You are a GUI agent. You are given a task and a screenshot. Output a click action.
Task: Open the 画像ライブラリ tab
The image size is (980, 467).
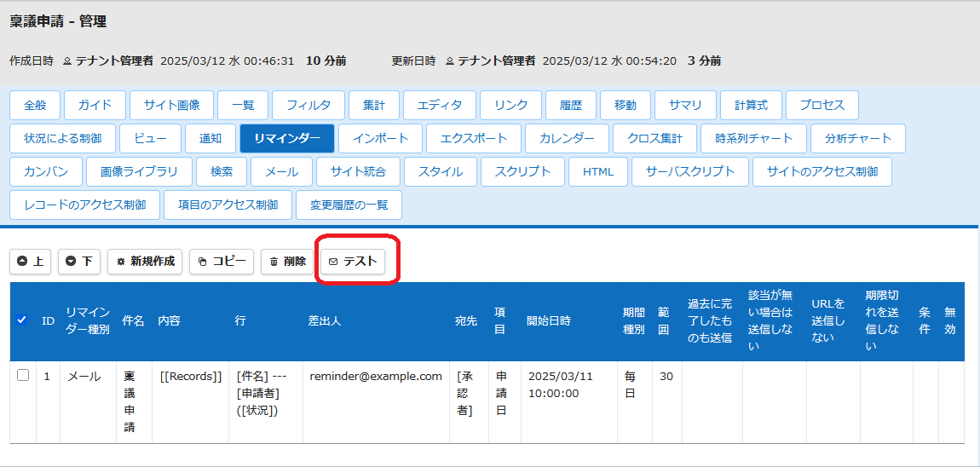tap(139, 171)
